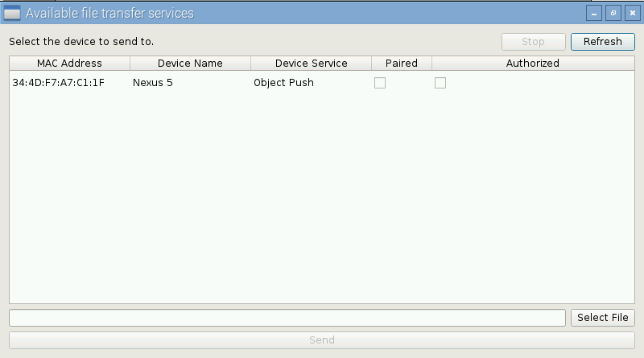Focus the file path text field
The image size is (644, 358).
pyautogui.click(x=287, y=318)
